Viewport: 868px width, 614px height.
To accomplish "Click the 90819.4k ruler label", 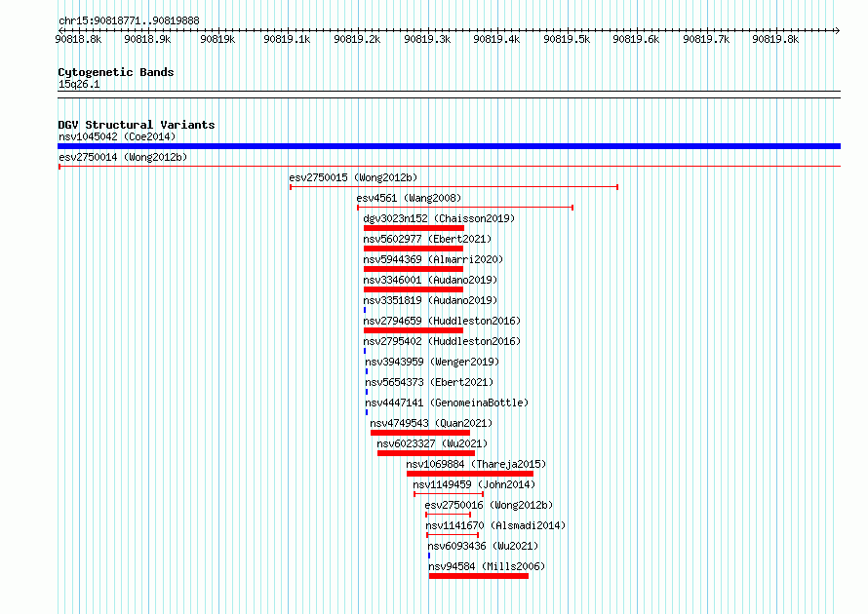I will coord(496,39).
